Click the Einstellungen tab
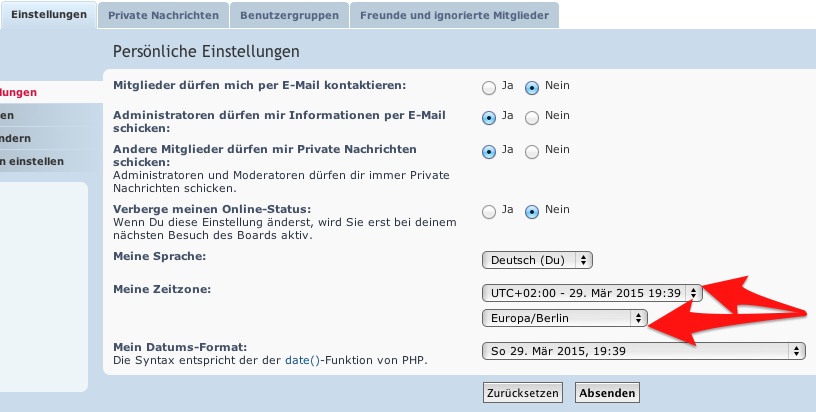The height and width of the screenshot is (412, 816). click(x=49, y=14)
